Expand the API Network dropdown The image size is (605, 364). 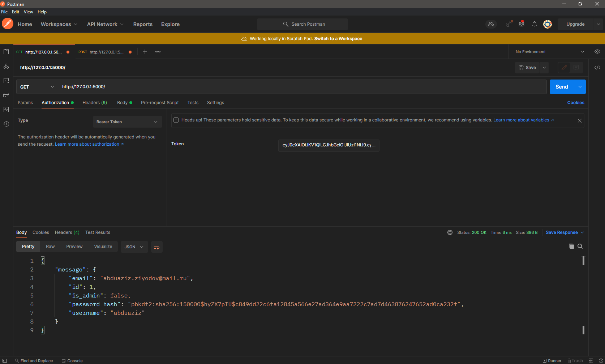[105, 24]
